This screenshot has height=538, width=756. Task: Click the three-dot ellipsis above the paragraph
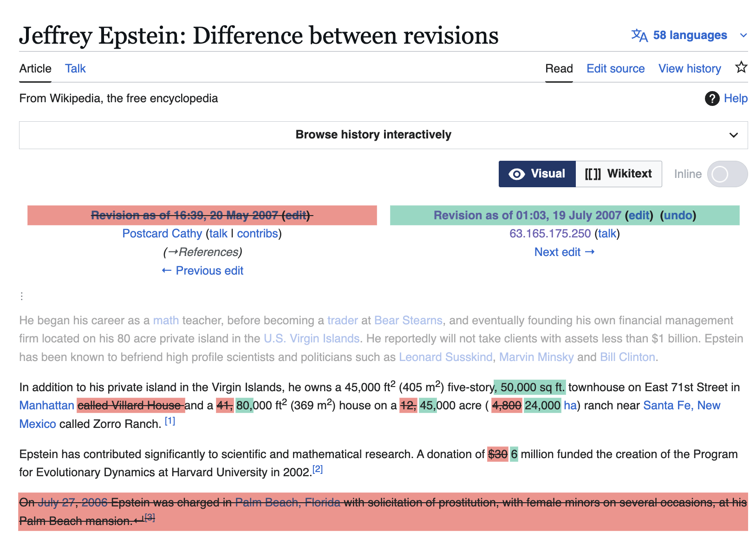22,296
